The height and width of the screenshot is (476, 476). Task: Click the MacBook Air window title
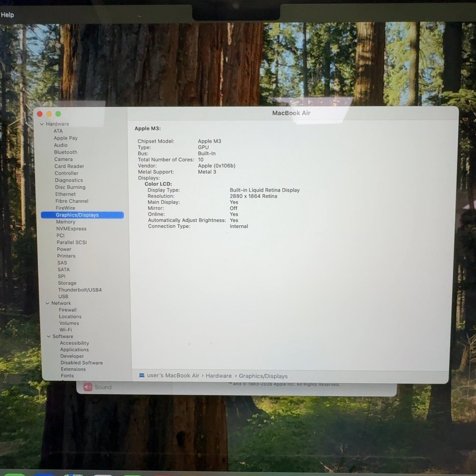point(291,113)
